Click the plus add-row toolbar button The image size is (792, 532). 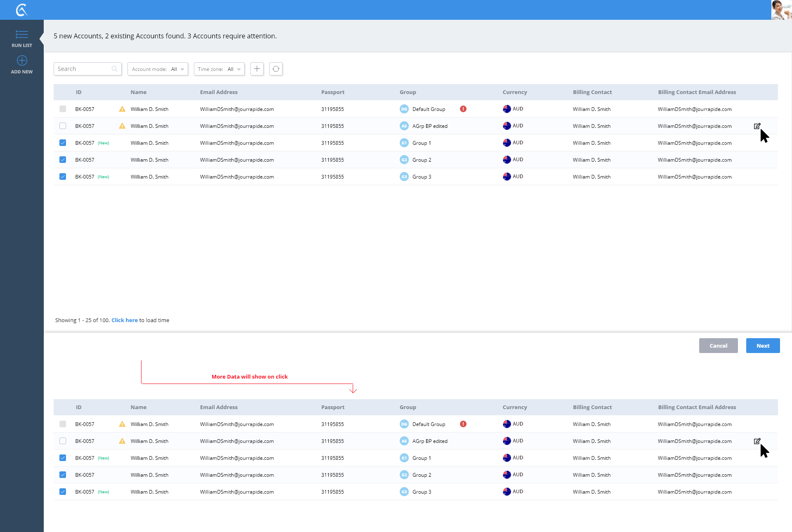tap(257, 69)
